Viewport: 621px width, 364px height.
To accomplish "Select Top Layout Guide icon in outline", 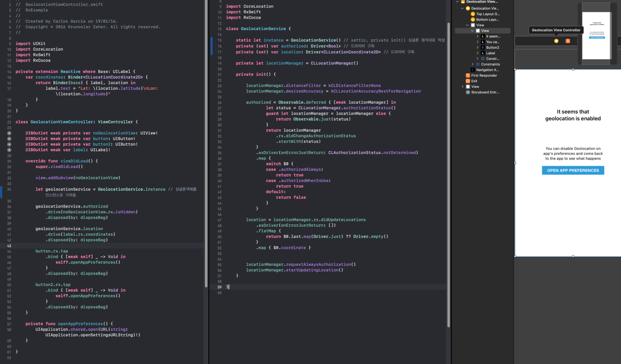I will pos(473,14).
